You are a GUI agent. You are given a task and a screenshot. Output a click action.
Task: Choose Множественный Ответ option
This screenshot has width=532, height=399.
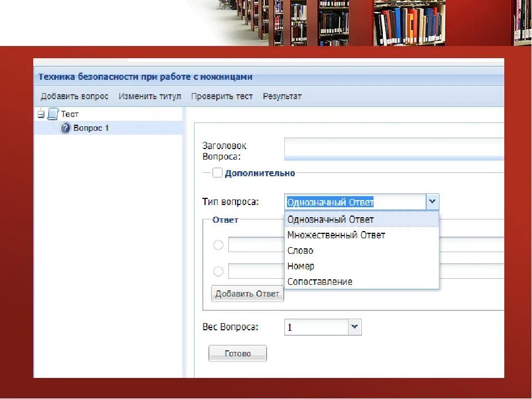point(362,235)
